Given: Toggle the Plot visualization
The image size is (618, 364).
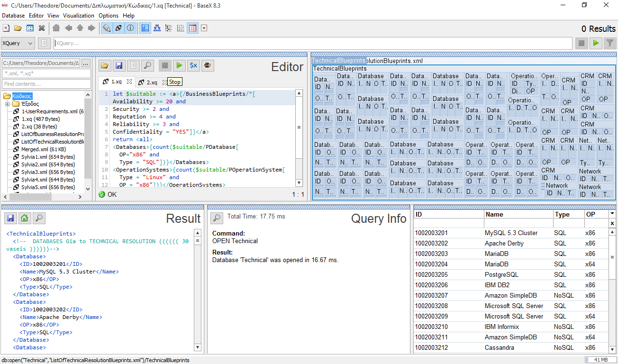Looking at the screenshot, I should point(181,28).
